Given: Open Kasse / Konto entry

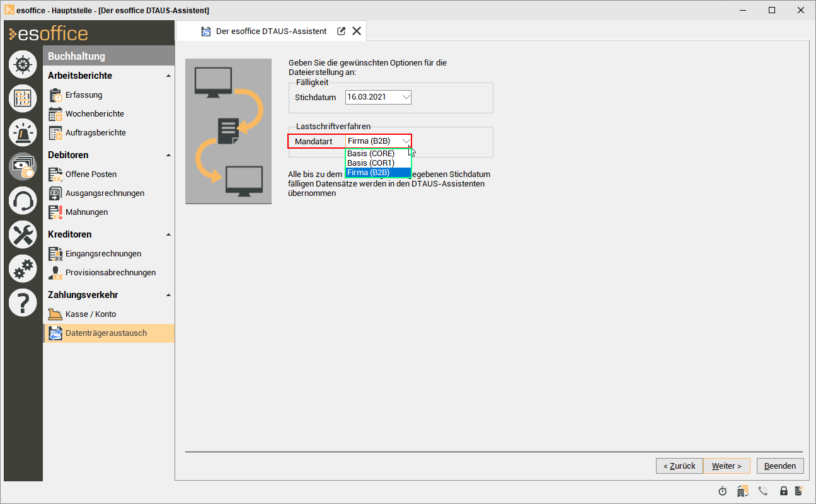Looking at the screenshot, I should pyautogui.click(x=91, y=314).
